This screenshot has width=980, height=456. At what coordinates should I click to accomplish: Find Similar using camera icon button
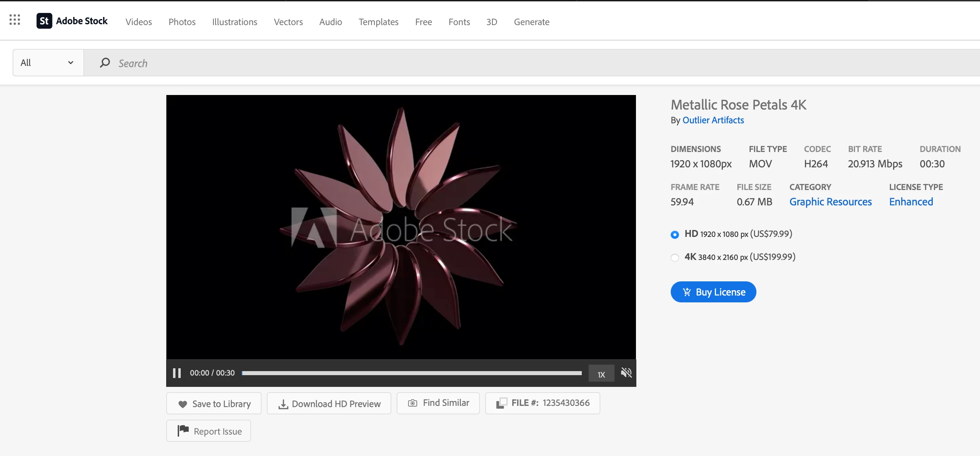tap(438, 403)
